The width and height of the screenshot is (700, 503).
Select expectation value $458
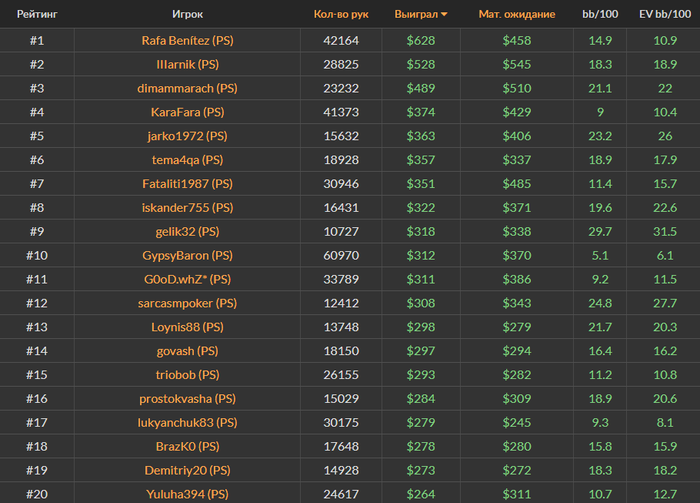pyautogui.click(x=517, y=41)
